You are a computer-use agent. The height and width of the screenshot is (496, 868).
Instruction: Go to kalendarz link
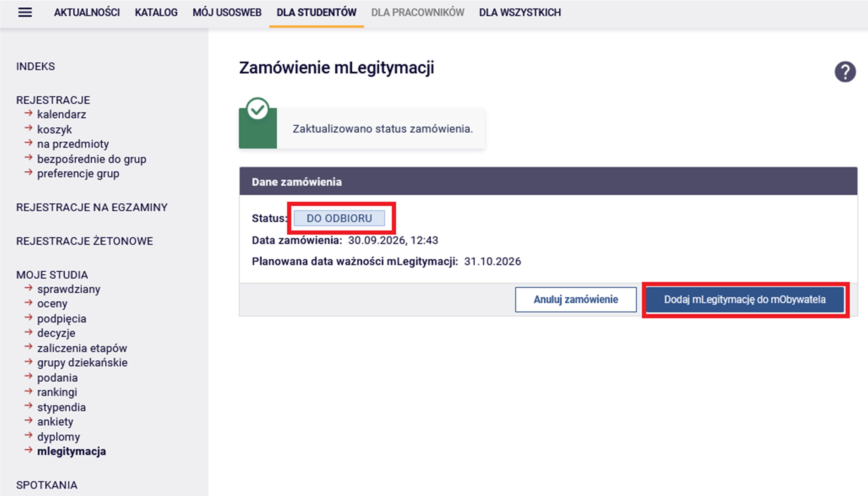pyautogui.click(x=61, y=114)
